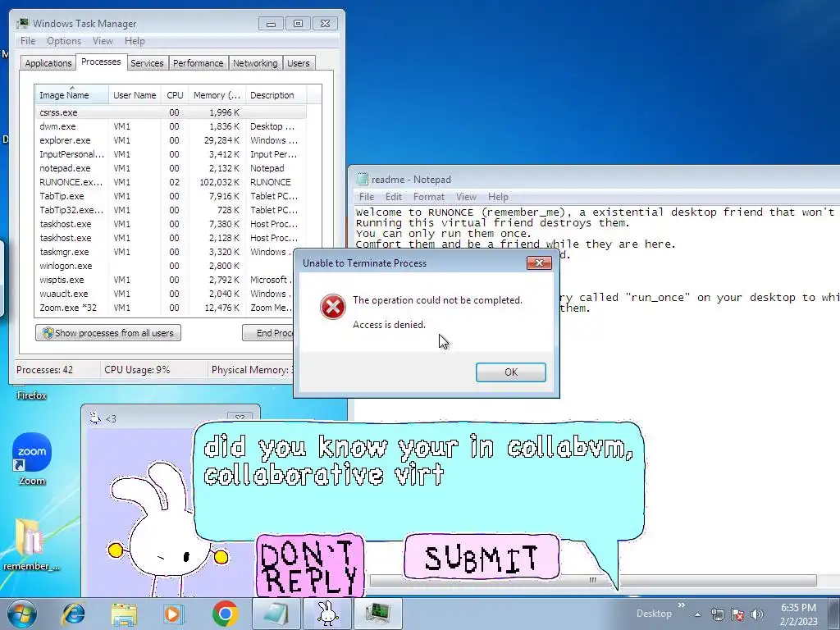Sort processes by Memory column

click(x=217, y=95)
